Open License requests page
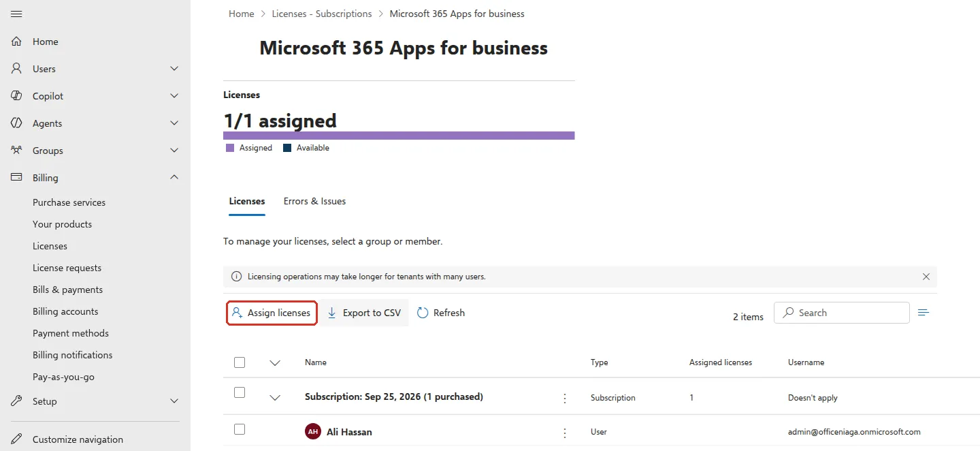Viewport: 980px width, 451px height. [x=67, y=268]
